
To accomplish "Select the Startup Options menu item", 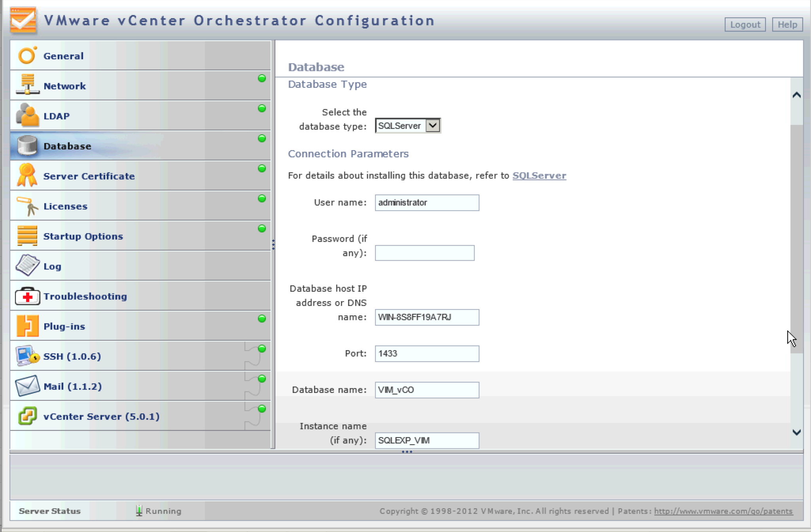I will (83, 236).
